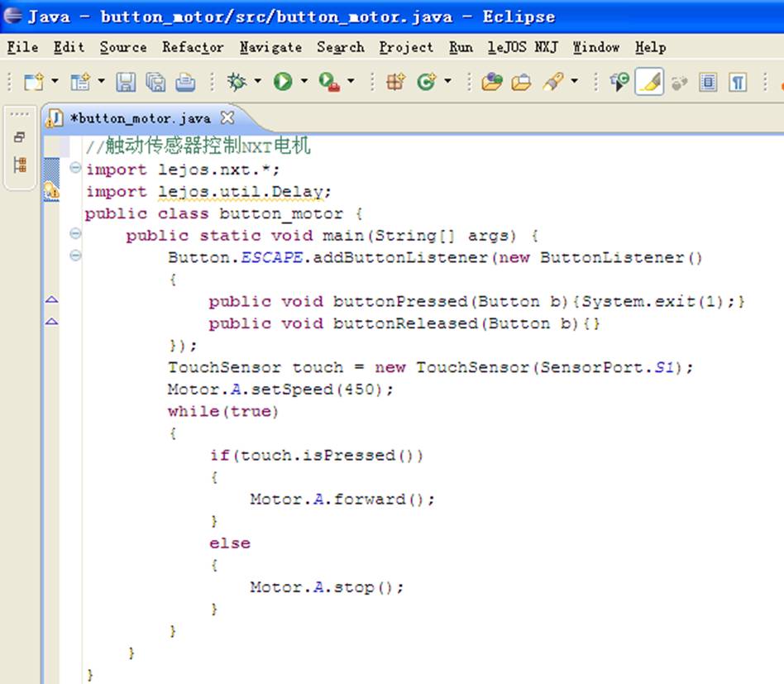The width and height of the screenshot is (784, 684).
Task: Click the while(true) statement
Action: tap(223, 412)
